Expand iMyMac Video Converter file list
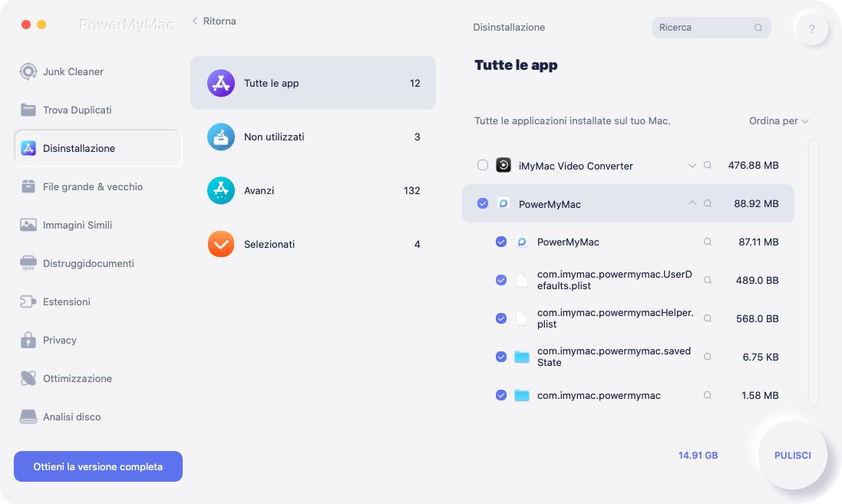This screenshot has height=504, width=842. click(692, 166)
